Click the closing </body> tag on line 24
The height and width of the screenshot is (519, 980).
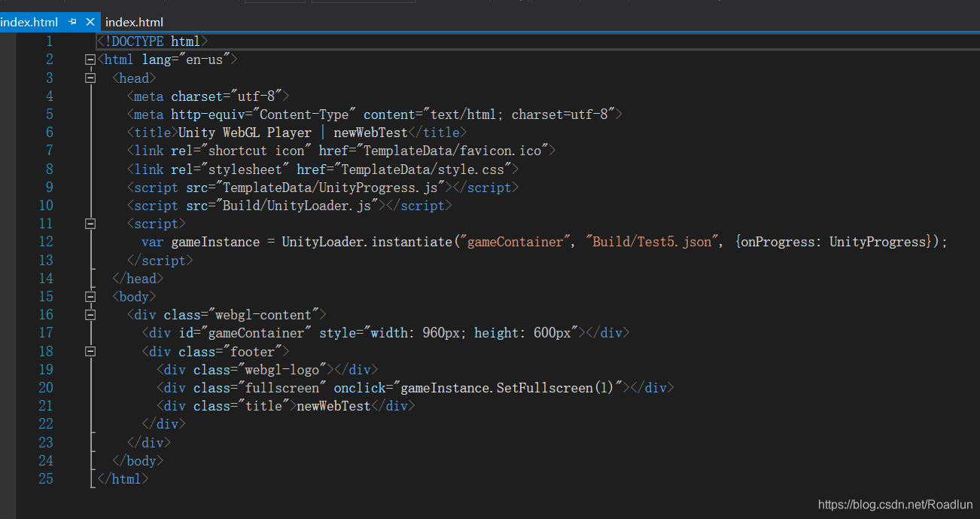tap(137, 461)
